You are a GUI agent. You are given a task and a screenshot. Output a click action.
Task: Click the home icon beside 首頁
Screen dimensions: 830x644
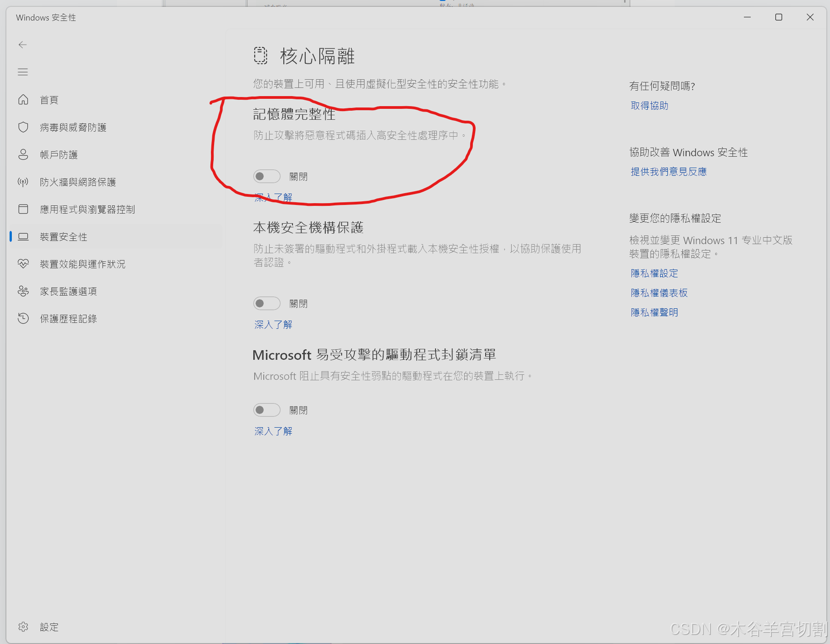click(x=23, y=100)
